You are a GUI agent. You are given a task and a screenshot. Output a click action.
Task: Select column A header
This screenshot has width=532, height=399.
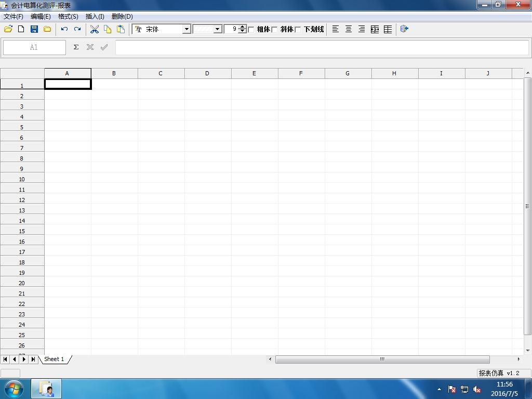(68, 73)
